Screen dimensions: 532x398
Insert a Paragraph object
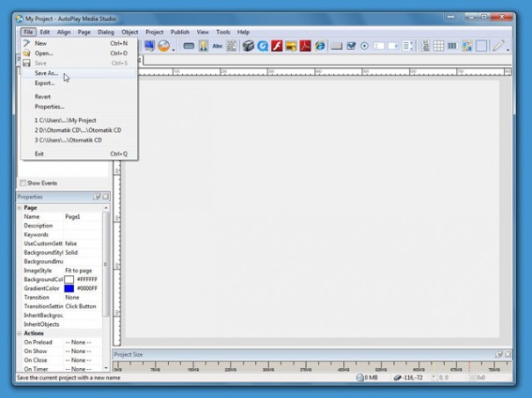pos(232,46)
